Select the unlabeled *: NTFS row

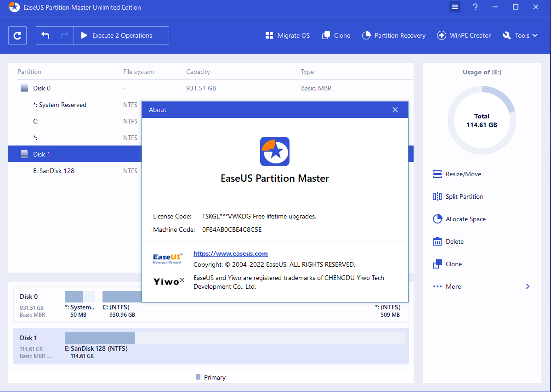pos(75,138)
